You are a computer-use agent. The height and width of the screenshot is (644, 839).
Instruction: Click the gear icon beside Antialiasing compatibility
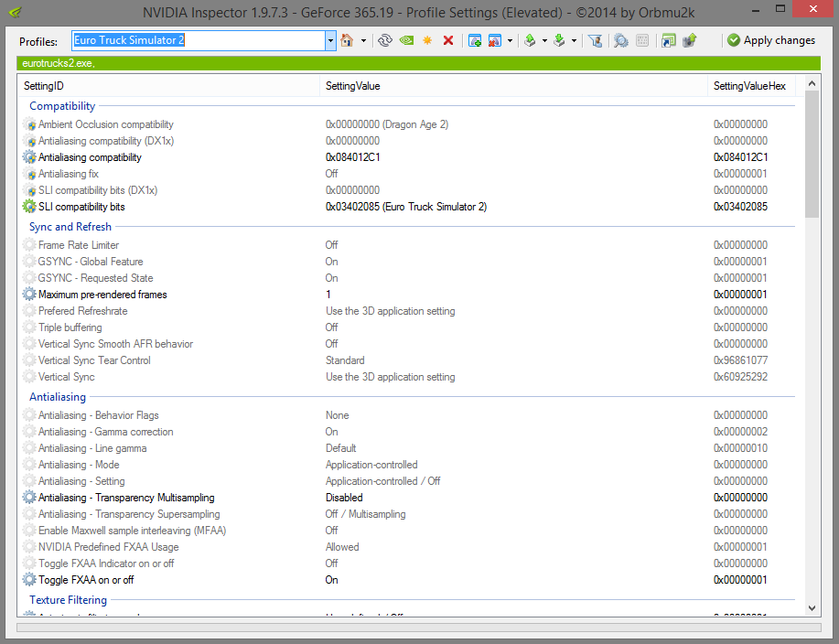29,157
